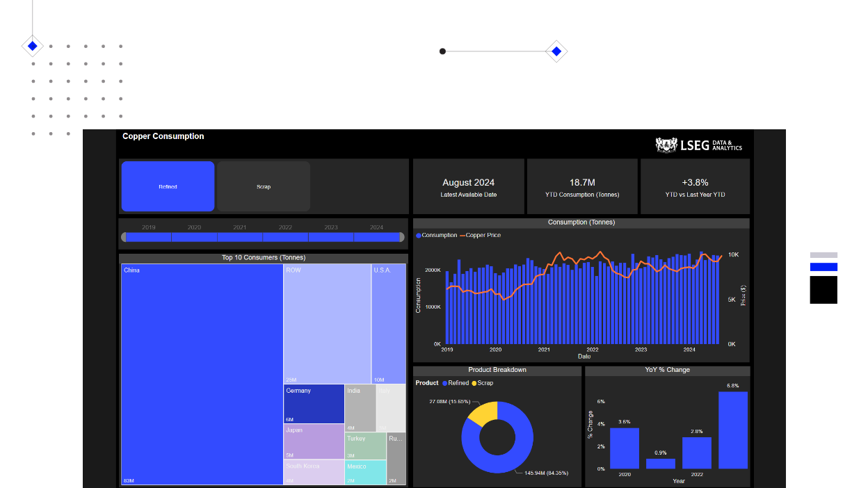
Task: Click the right handle of the year range slider
Action: tap(402, 237)
